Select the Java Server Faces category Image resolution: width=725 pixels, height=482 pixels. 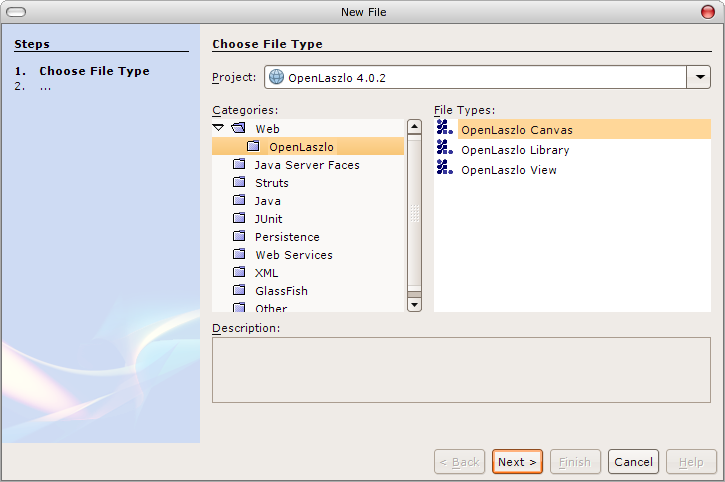pyautogui.click(x=307, y=165)
